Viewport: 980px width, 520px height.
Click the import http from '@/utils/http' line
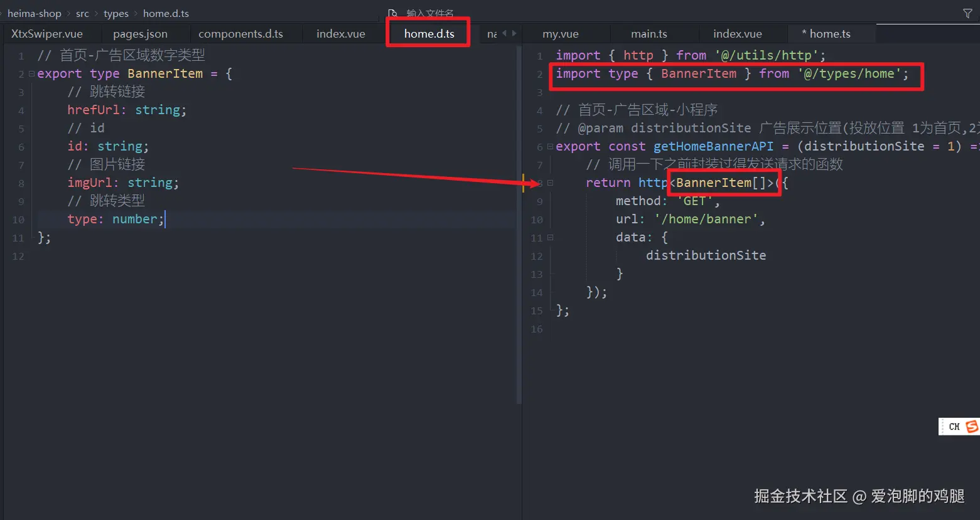point(691,55)
